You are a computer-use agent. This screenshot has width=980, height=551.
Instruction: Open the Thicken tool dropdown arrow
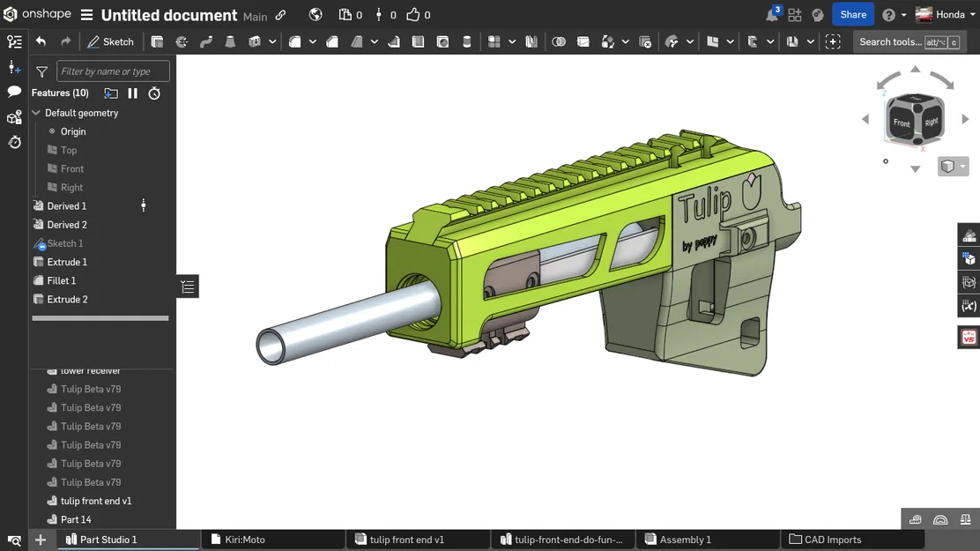[x=272, y=42]
